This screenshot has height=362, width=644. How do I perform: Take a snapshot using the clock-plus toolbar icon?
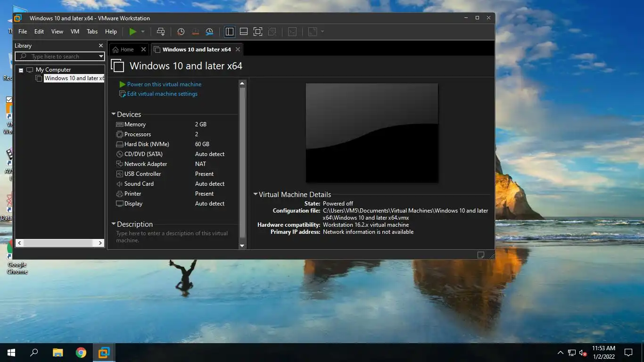coord(181,32)
